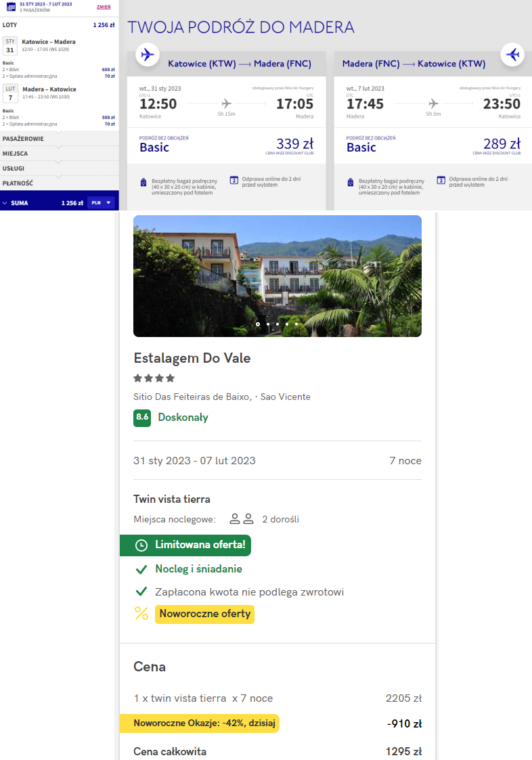Select the third hotel photo dot
Viewport: 532px width, 760px height.
point(277,324)
